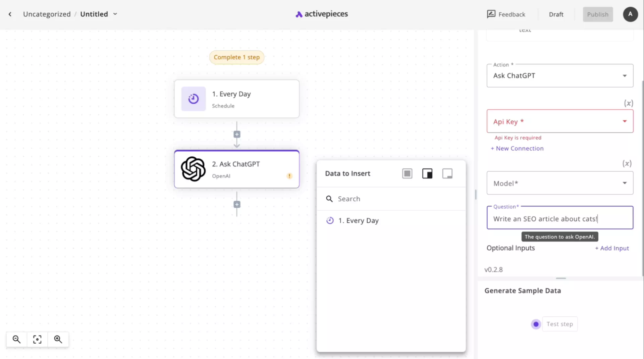The image size is (644, 359).
Task: Open user avatar account menu
Action: [x=630, y=14]
